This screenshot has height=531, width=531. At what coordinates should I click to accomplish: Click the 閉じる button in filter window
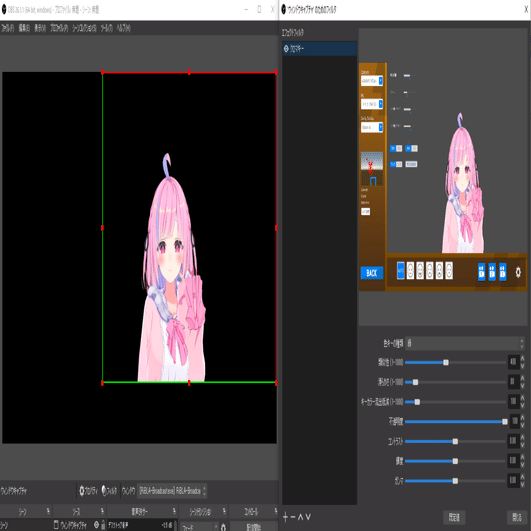(x=517, y=517)
